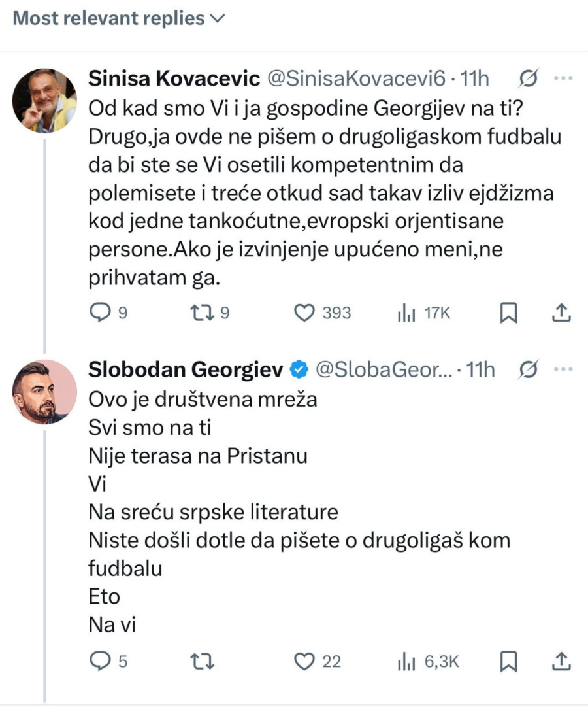Bookmark Slobodan Georgiev's tweet

(508, 662)
